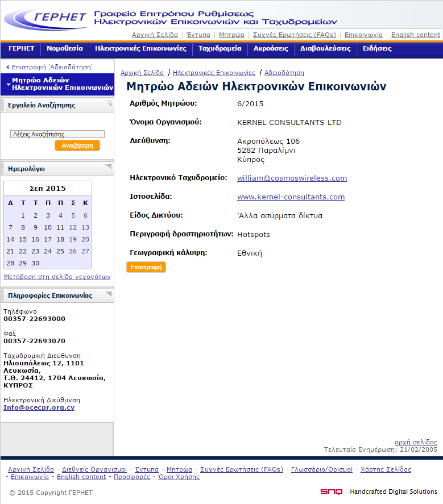Screen dimensions: 443x504
Task: Click in the Λέξεις Αναζήτησης search field
Action: [x=57, y=135]
